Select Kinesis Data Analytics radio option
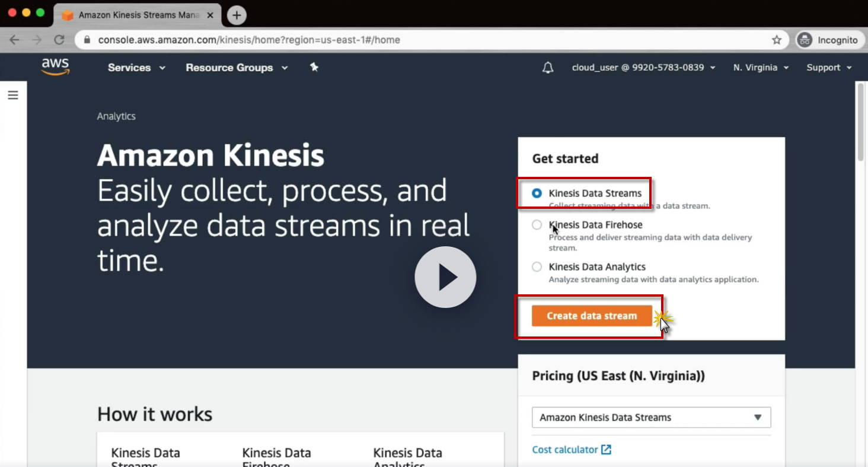Image resolution: width=868 pixels, height=467 pixels. pos(537,267)
